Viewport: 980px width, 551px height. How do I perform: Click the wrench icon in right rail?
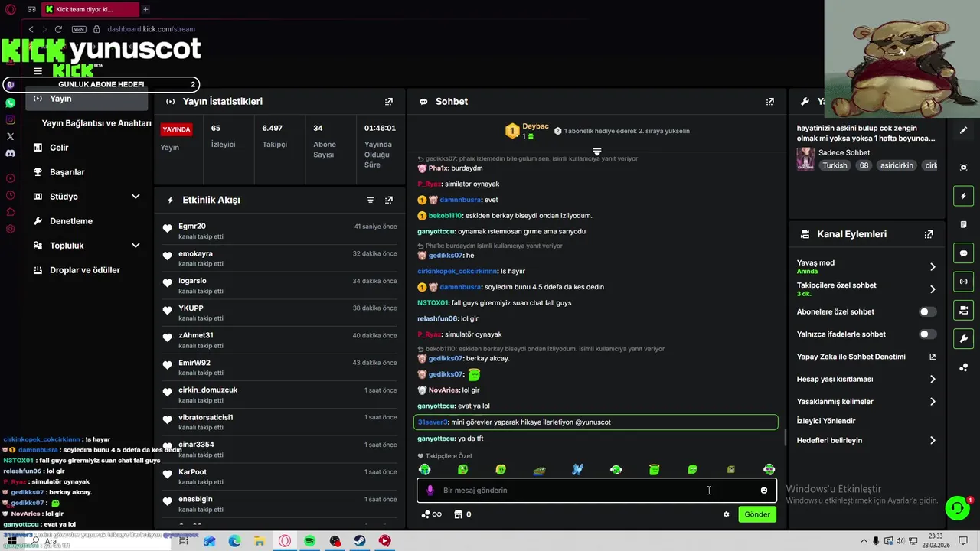pyautogui.click(x=964, y=339)
